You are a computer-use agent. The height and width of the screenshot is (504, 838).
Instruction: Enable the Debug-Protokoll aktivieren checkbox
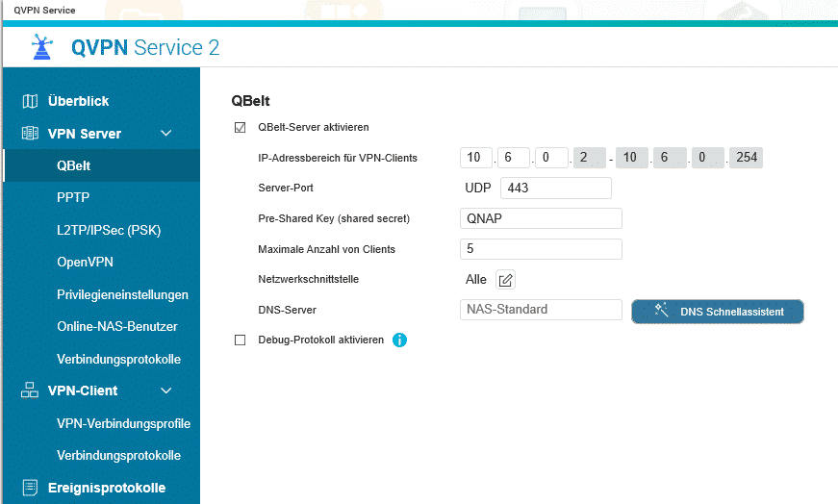[x=240, y=340]
